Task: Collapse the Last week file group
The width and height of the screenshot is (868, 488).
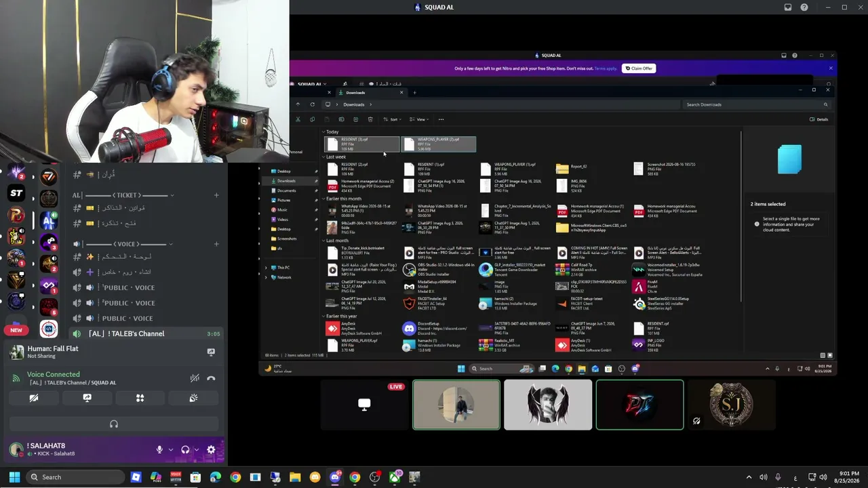Action: pos(323,157)
